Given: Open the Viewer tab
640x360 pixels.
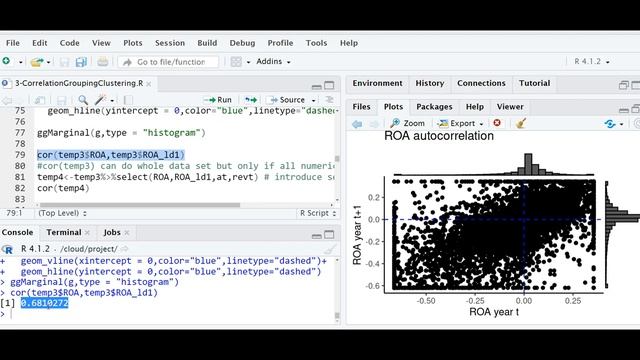Looking at the screenshot, I should pyautogui.click(x=510, y=107).
